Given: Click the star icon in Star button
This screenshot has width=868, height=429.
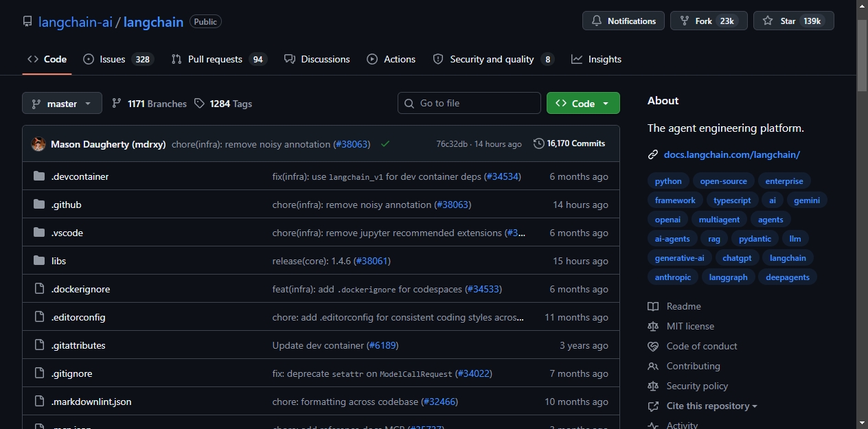Looking at the screenshot, I should (768, 21).
